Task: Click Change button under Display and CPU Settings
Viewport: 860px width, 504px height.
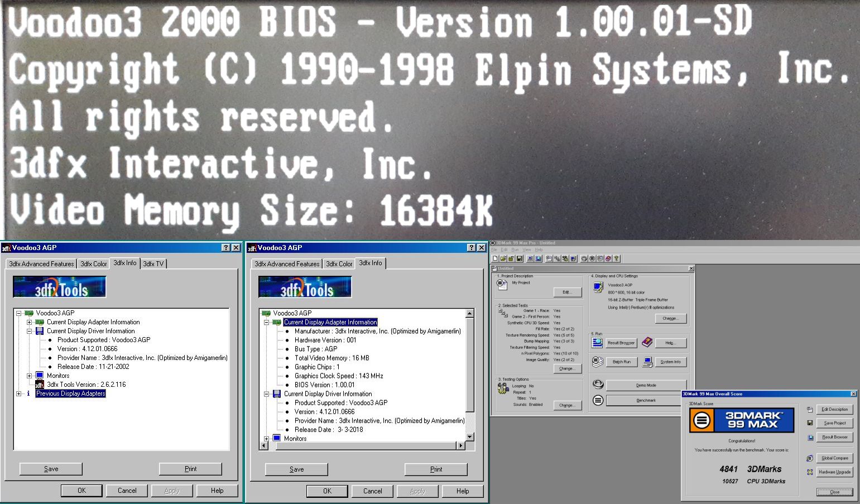Action: coord(670,318)
